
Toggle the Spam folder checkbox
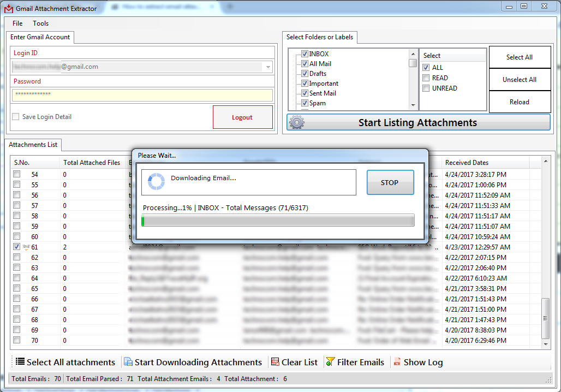(305, 103)
